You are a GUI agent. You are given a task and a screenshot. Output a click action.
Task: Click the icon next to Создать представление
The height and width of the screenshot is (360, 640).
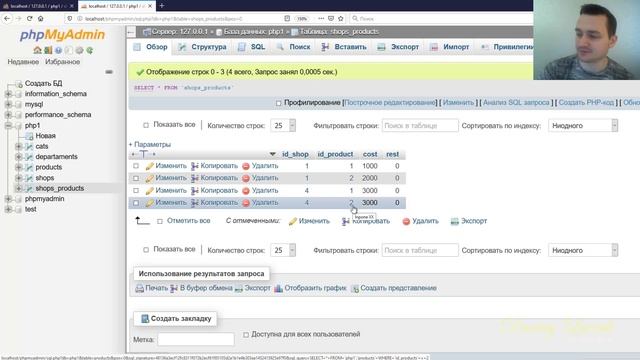click(355, 289)
